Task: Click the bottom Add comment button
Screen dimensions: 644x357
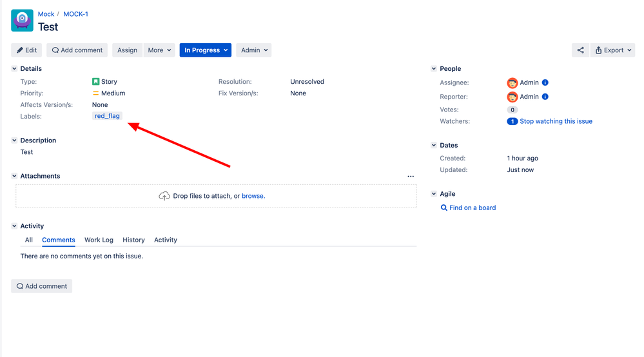Action: pyautogui.click(x=41, y=286)
